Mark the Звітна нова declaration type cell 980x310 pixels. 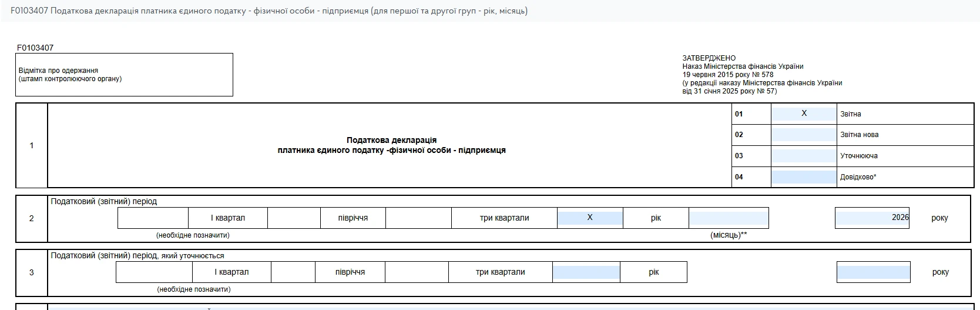pos(804,135)
